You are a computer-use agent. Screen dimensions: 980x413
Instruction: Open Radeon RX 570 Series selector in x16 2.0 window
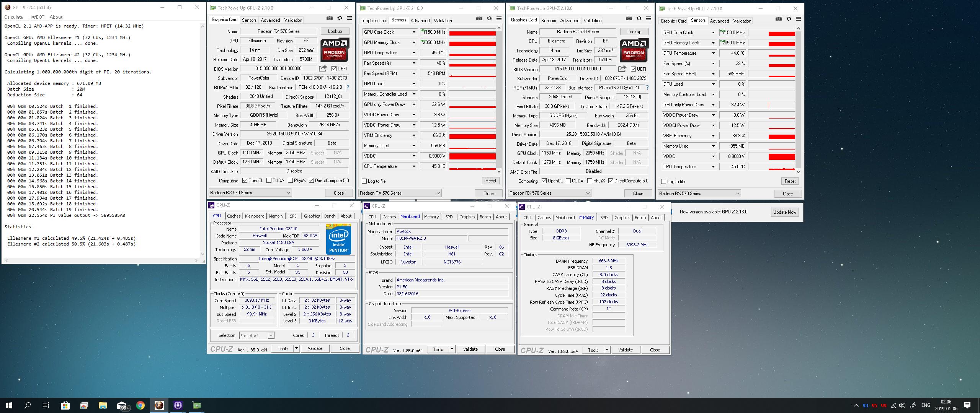point(250,193)
